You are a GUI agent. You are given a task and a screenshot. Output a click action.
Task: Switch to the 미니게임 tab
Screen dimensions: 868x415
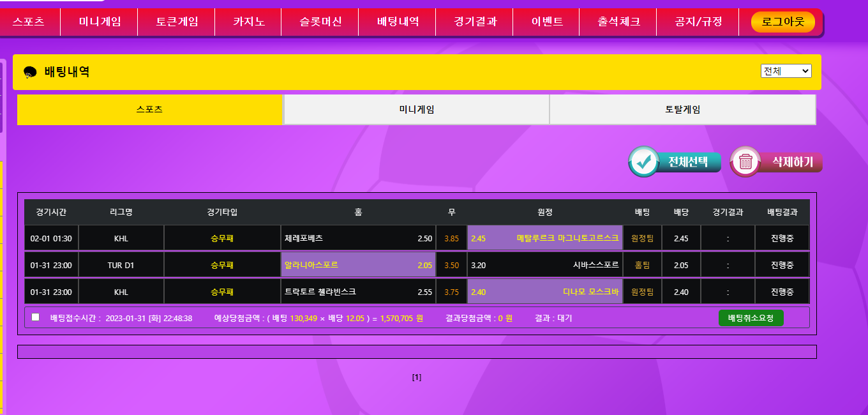tap(416, 110)
